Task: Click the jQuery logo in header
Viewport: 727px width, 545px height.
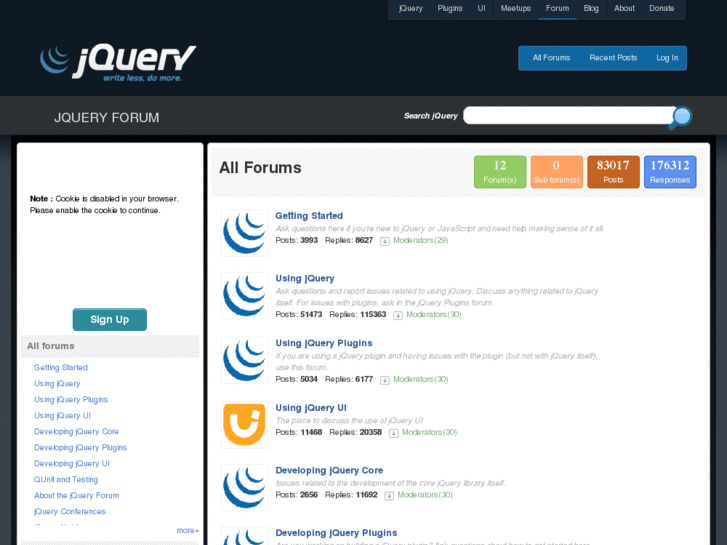Action: [x=118, y=63]
